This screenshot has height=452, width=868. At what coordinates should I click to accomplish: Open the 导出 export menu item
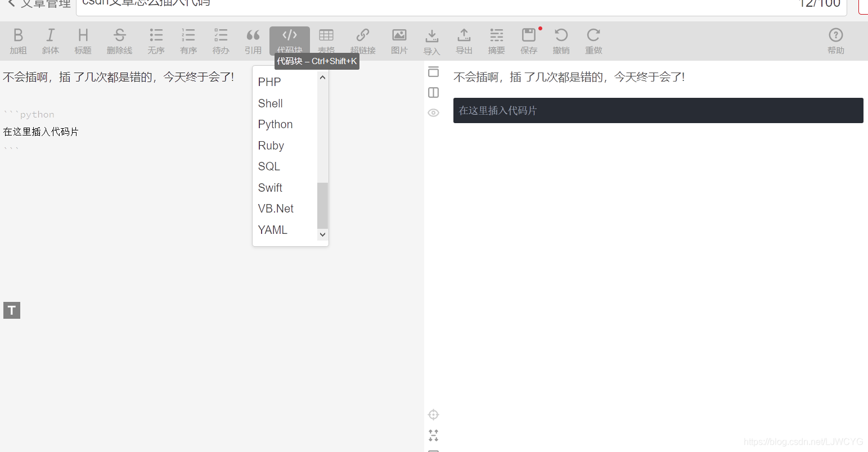point(464,40)
